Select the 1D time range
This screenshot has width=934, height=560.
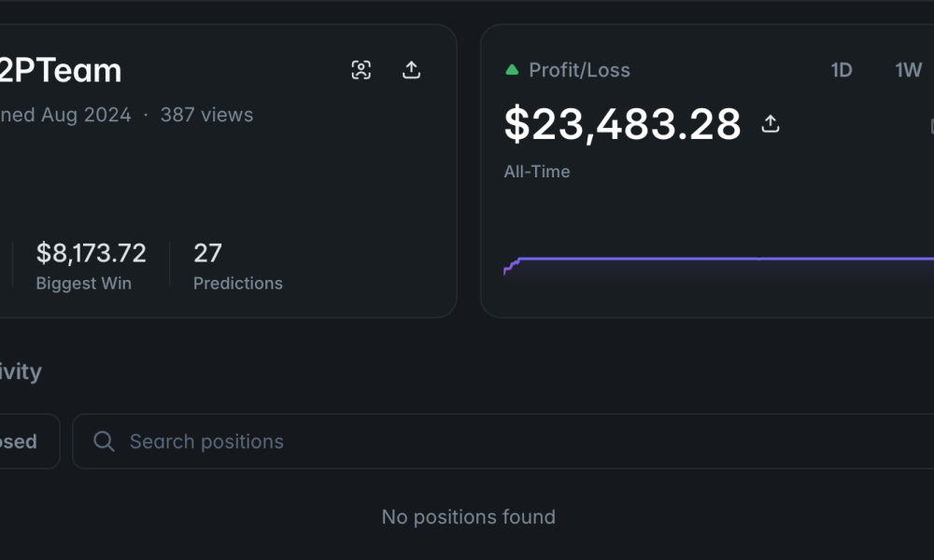[842, 70]
